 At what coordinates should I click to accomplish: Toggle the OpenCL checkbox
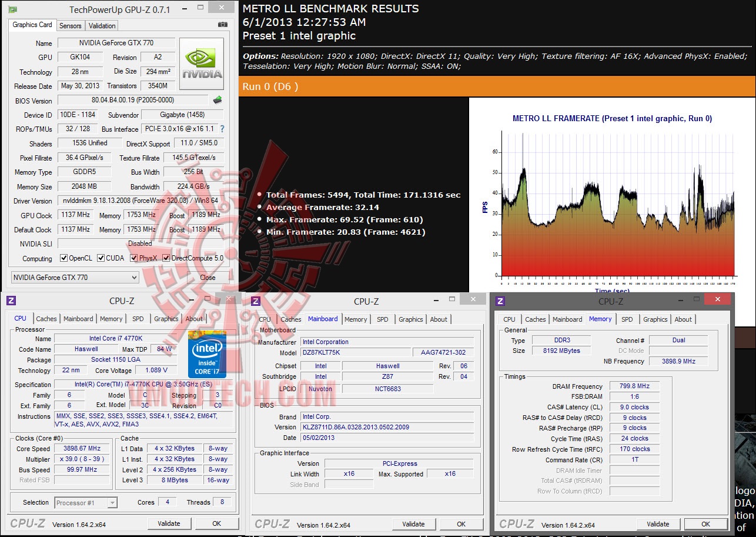click(64, 258)
